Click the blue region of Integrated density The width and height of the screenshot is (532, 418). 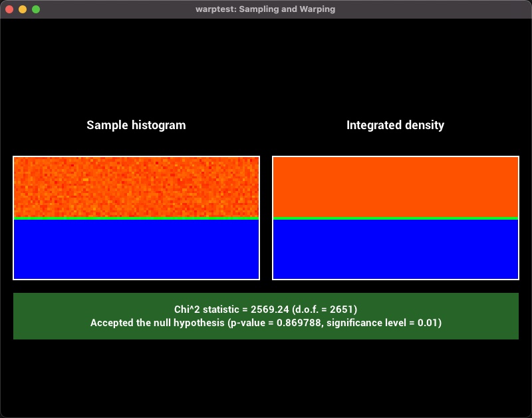click(395, 250)
